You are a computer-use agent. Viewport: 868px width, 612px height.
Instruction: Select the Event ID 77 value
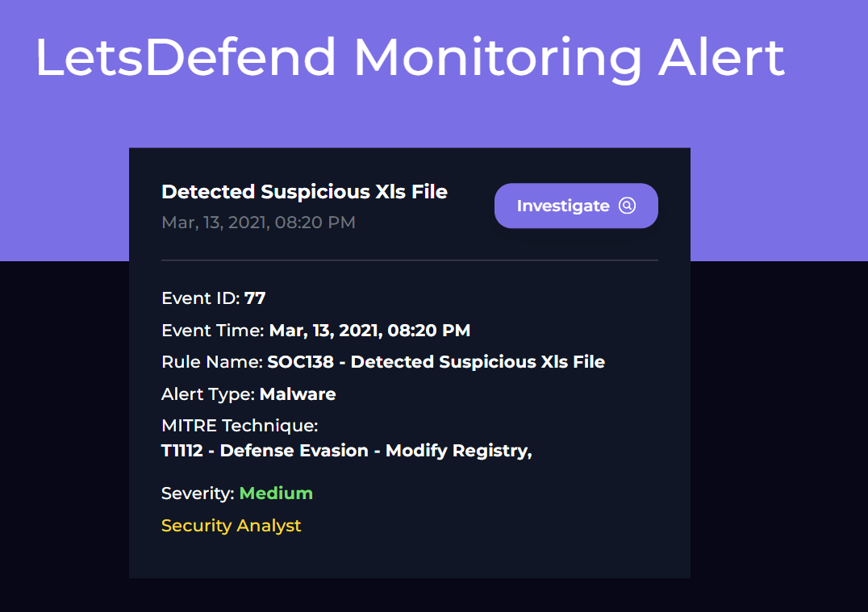tap(255, 298)
